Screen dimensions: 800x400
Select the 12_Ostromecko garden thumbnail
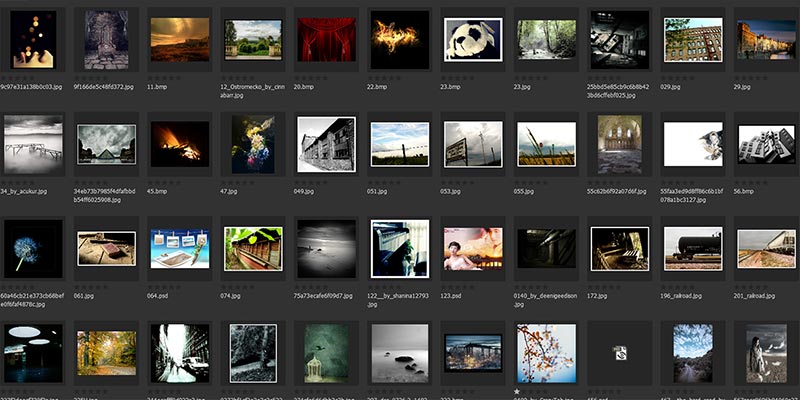(253, 40)
